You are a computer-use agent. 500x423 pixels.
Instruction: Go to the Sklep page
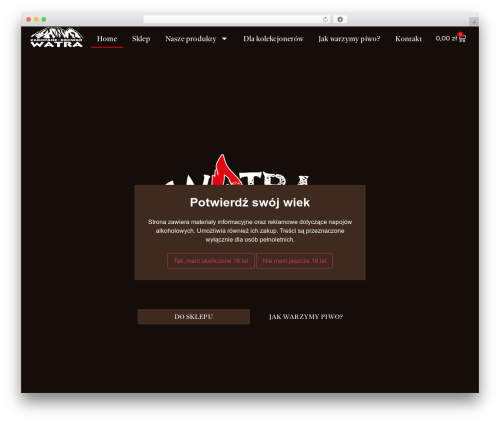[x=141, y=39]
